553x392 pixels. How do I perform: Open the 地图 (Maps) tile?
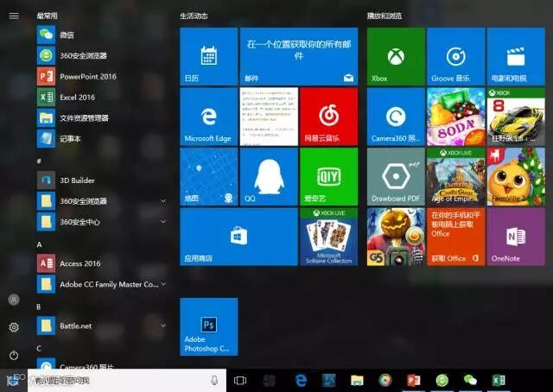point(209,177)
